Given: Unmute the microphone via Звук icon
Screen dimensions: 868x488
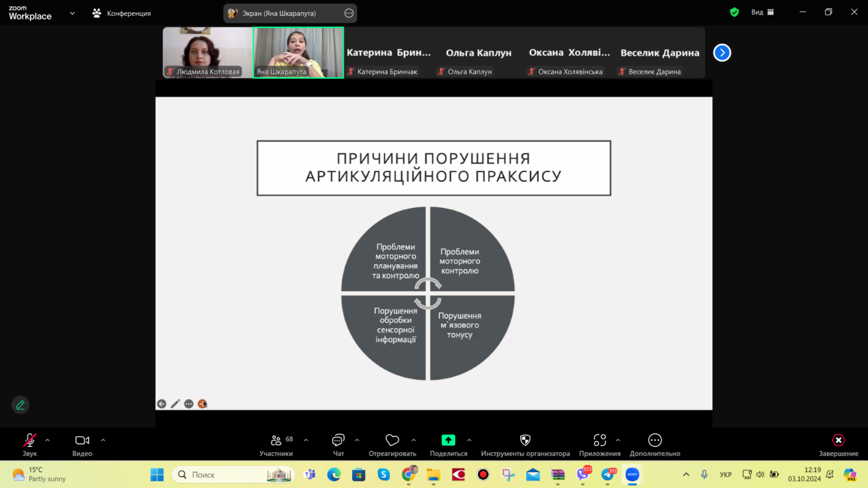Looking at the screenshot, I should point(29,440).
